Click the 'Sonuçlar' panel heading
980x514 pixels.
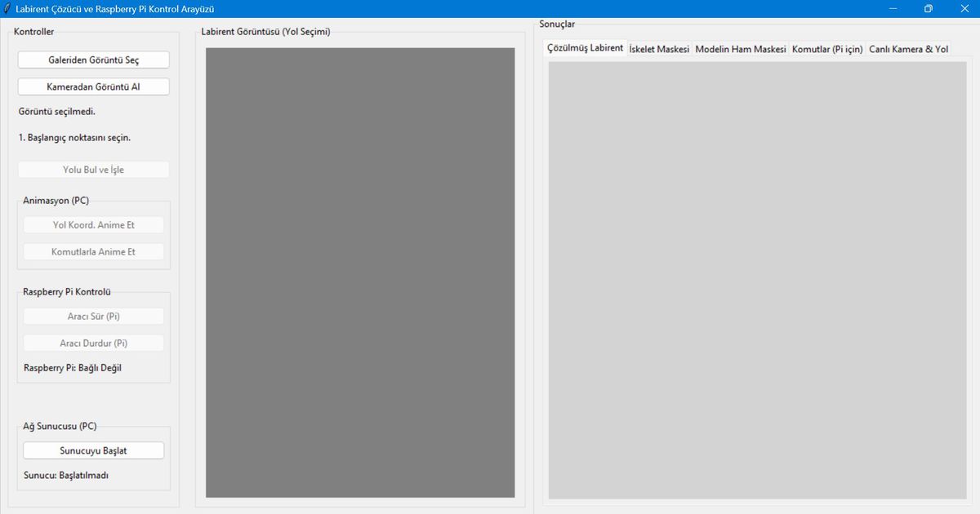(557, 24)
